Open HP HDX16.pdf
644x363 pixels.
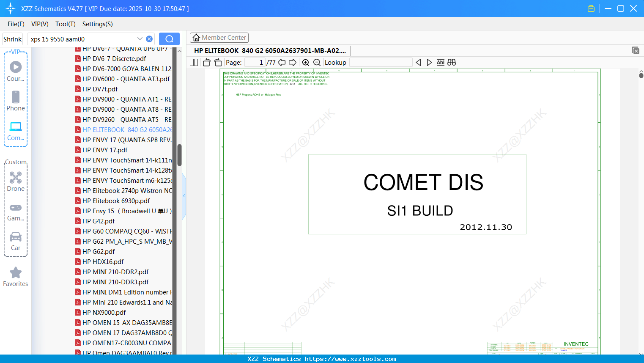point(99,262)
